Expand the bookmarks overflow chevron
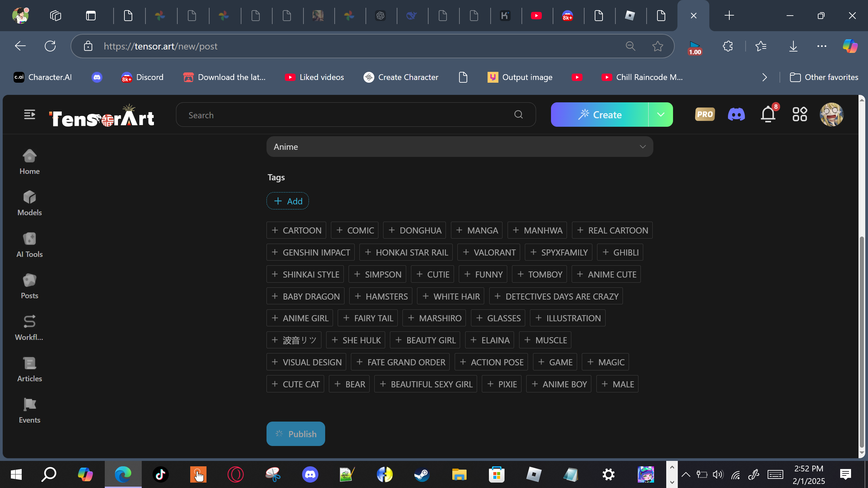The height and width of the screenshot is (488, 868). pyautogui.click(x=765, y=77)
